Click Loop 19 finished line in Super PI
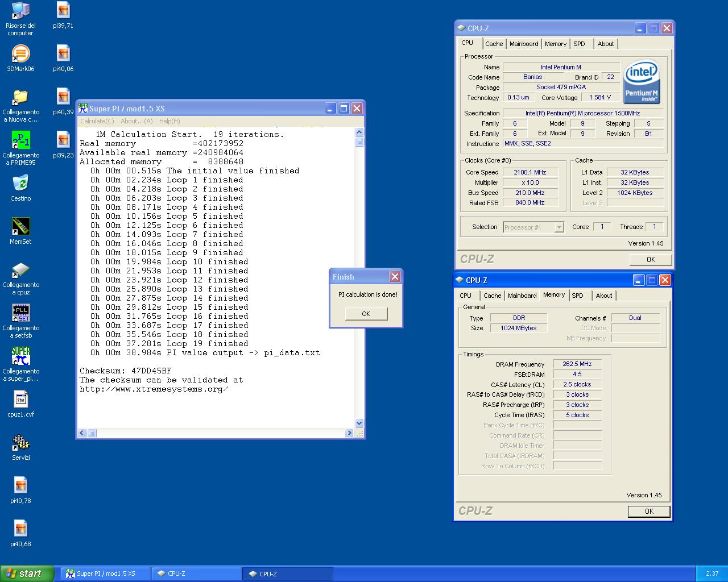Viewport: 728px width, 582px height. 169,343
